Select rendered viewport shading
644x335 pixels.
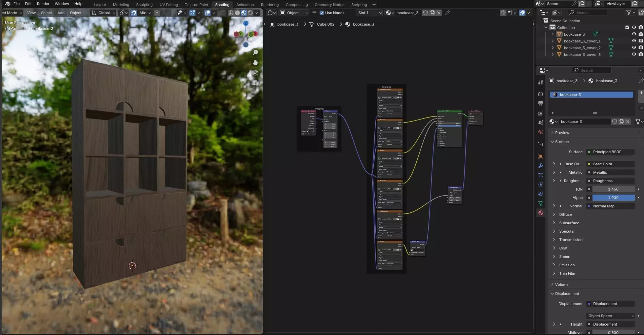coord(250,13)
